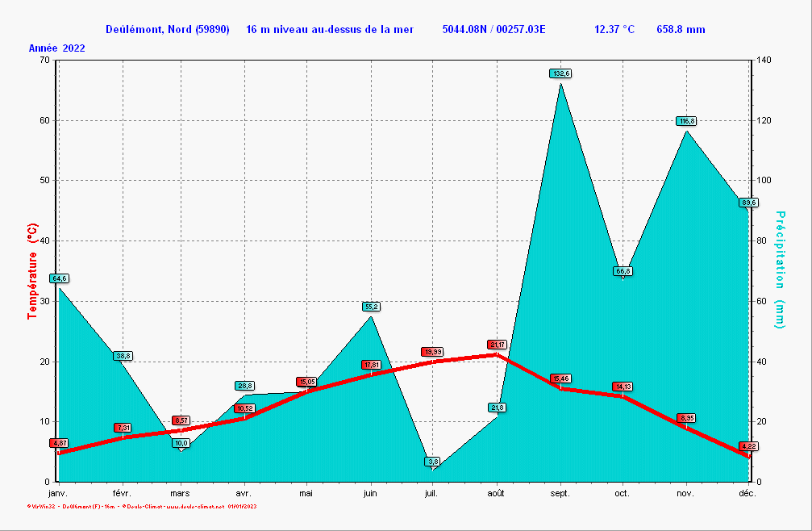
Task: Select the Année 2022 label
Action: point(57,48)
